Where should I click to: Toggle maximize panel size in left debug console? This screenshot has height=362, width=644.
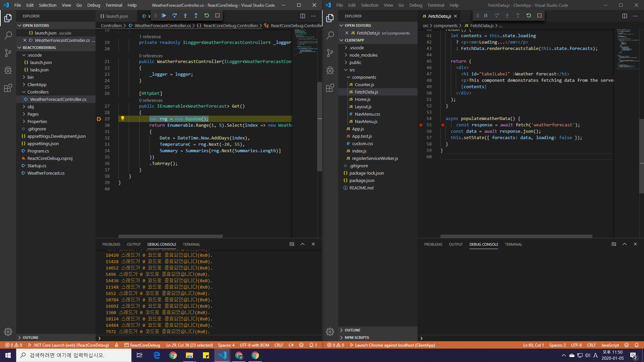pos(303,244)
